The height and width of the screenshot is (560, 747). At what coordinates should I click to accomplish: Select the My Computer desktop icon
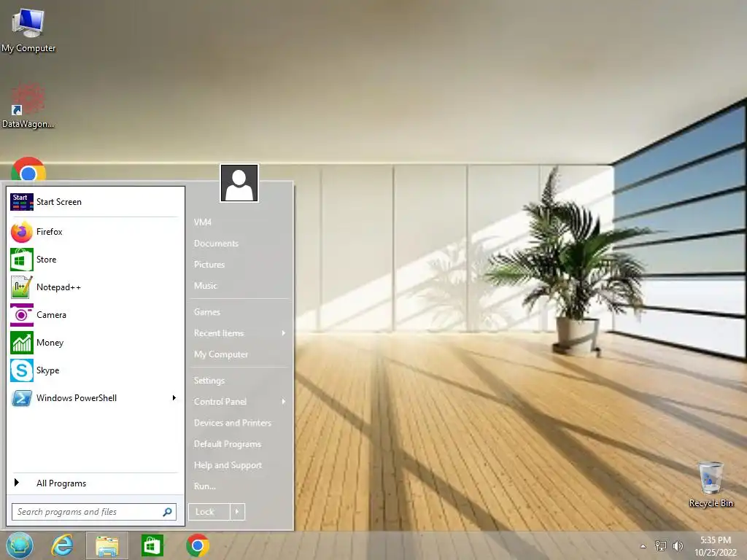(28, 29)
